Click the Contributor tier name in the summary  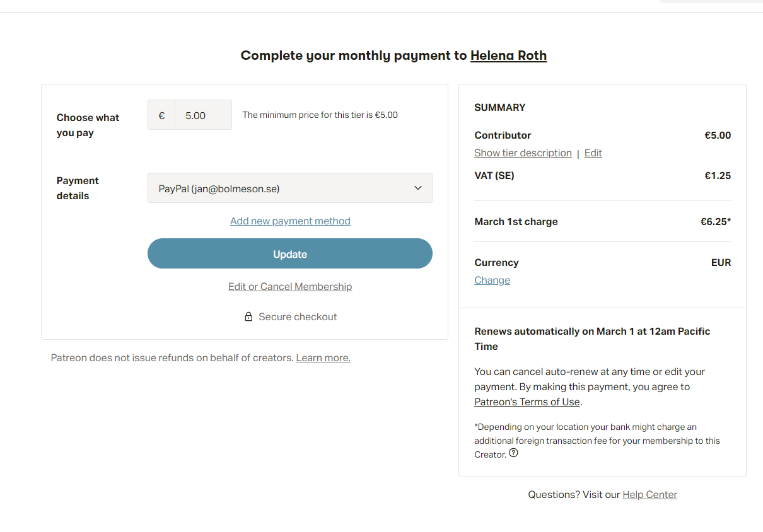(503, 136)
